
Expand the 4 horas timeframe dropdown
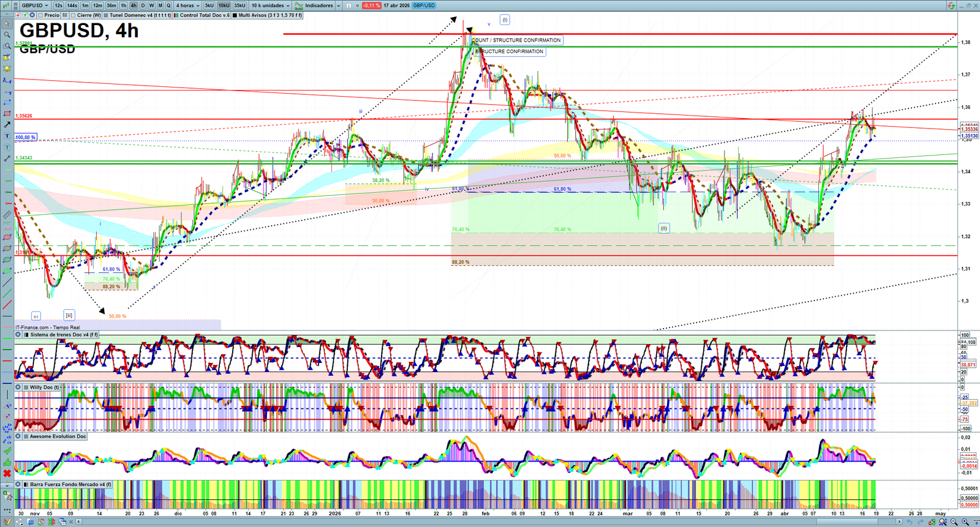point(187,6)
